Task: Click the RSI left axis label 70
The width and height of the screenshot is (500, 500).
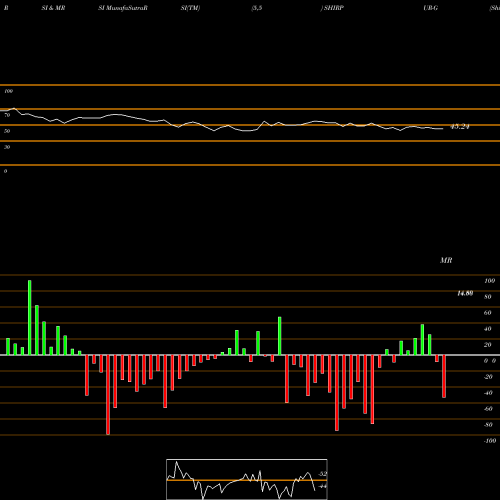Action: tap(7, 115)
